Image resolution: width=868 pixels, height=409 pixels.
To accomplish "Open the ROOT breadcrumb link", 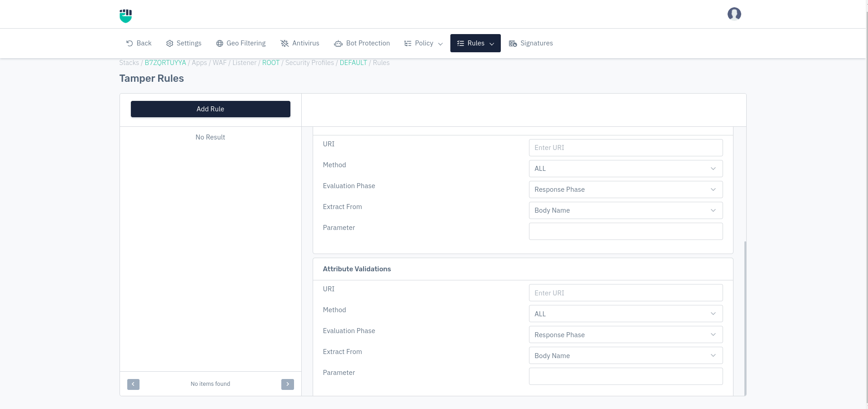I will point(271,63).
